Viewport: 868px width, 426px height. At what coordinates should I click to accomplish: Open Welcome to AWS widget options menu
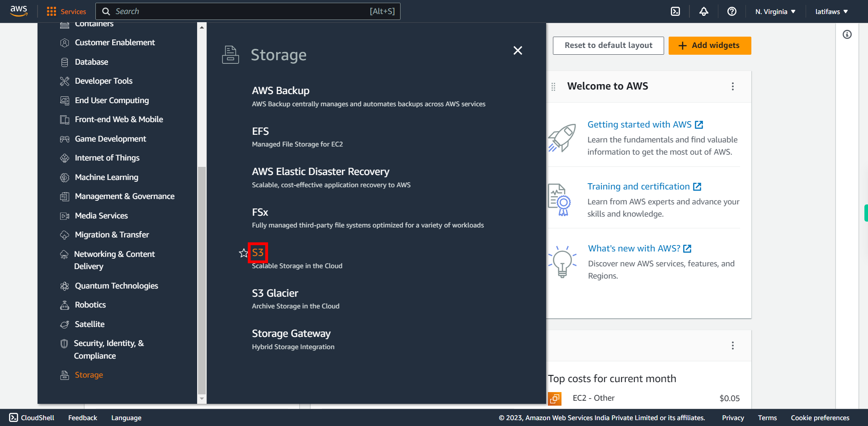[733, 86]
